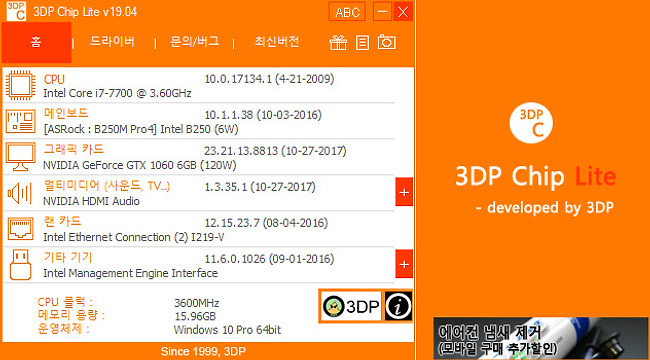The height and width of the screenshot is (360, 650).
Task: Open NVIDIA GeForce GTX 1060 driver link
Action: coord(140,165)
